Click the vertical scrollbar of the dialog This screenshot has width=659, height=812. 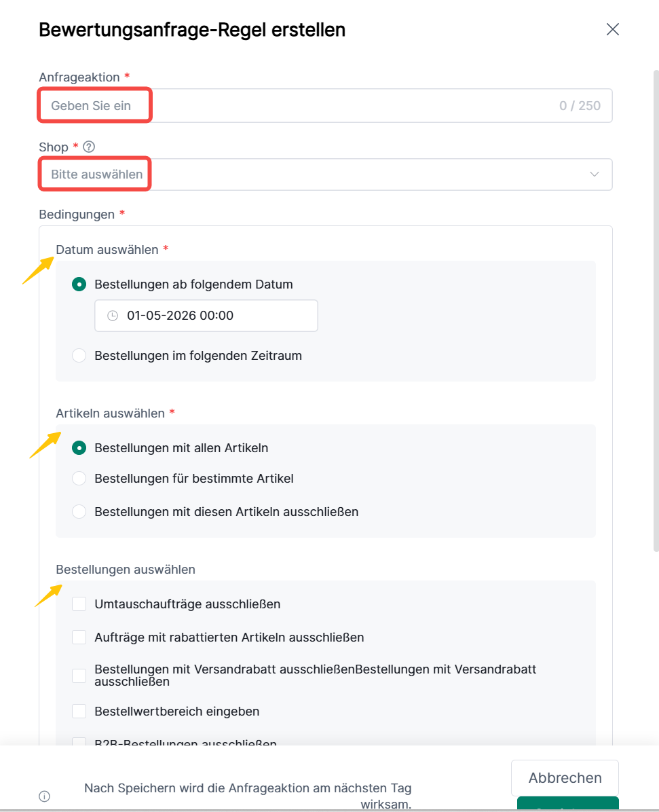655,306
